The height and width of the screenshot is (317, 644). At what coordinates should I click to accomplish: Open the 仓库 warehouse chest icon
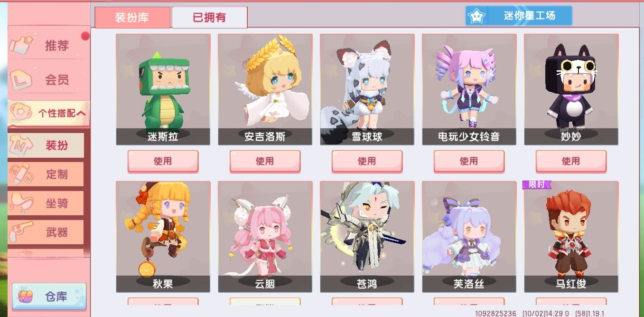pyautogui.click(x=25, y=297)
